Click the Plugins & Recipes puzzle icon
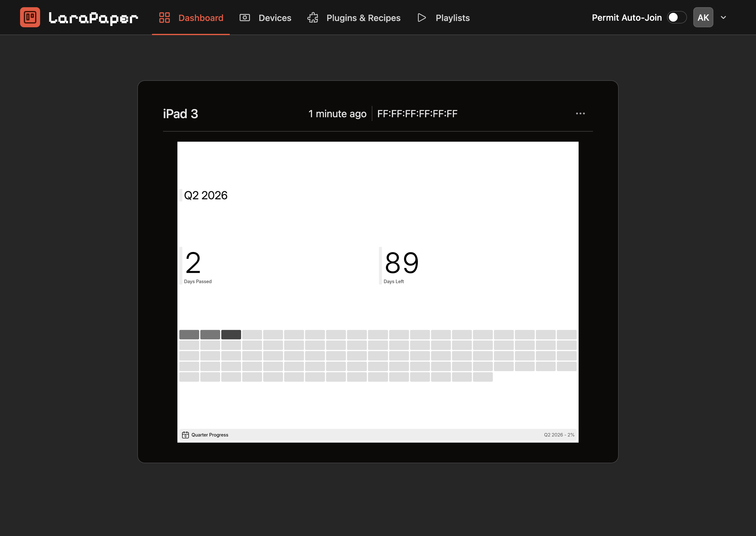This screenshot has height=536, width=756. point(312,18)
